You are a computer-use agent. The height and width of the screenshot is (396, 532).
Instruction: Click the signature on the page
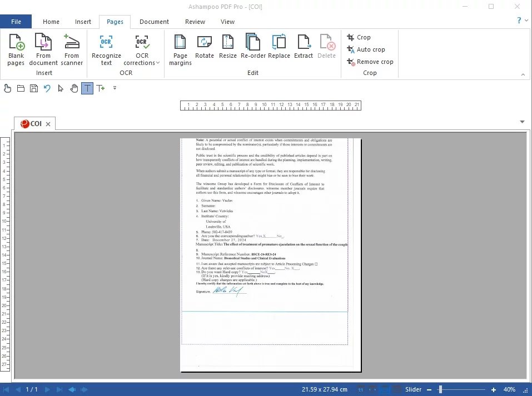230,291
